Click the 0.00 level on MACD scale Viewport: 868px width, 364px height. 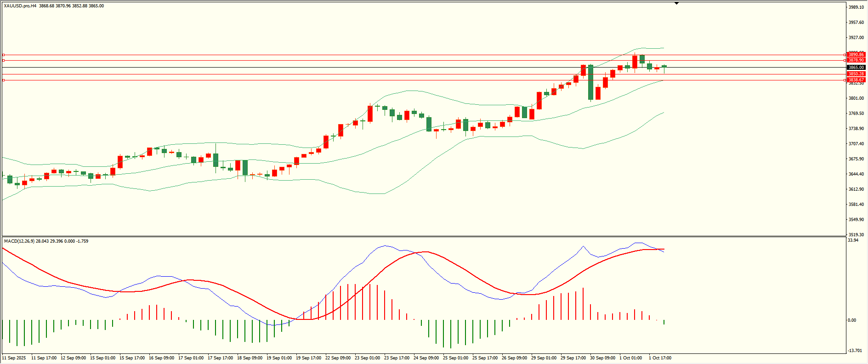click(x=852, y=320)
